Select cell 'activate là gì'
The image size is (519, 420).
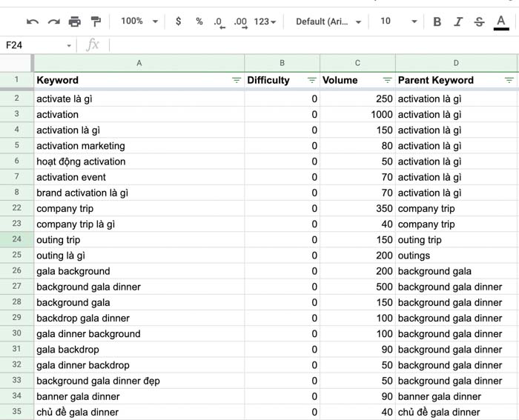[x=139, y=99]
